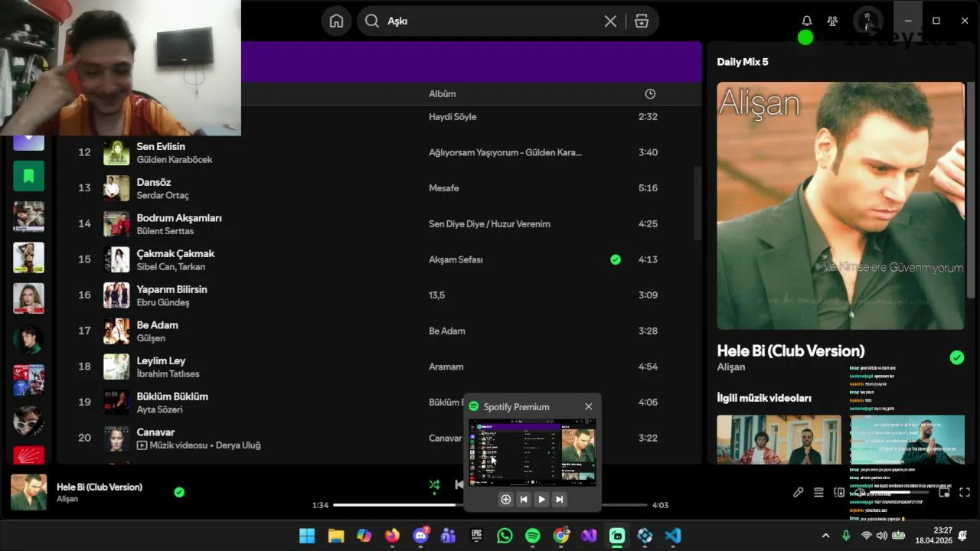This screenshot has height=551, width=980.
Task: Skip to the previous track in the preview popup
Action: pos(524,499)
